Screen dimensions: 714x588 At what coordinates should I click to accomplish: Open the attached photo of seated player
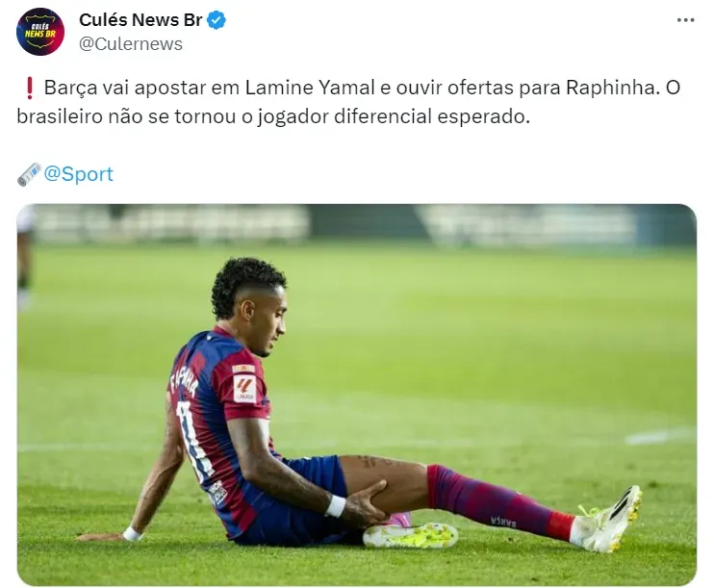[357, 395]
